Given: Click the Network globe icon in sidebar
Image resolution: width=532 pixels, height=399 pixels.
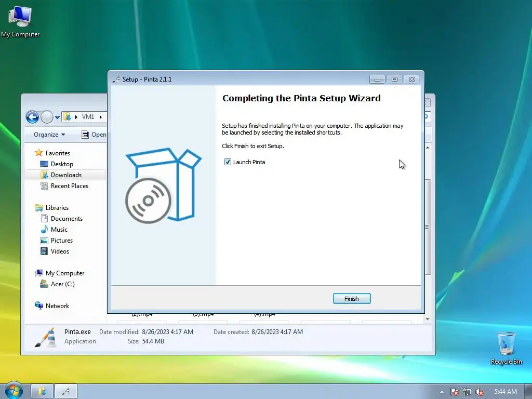Looking at the screenshot, I should click(38, 305).
